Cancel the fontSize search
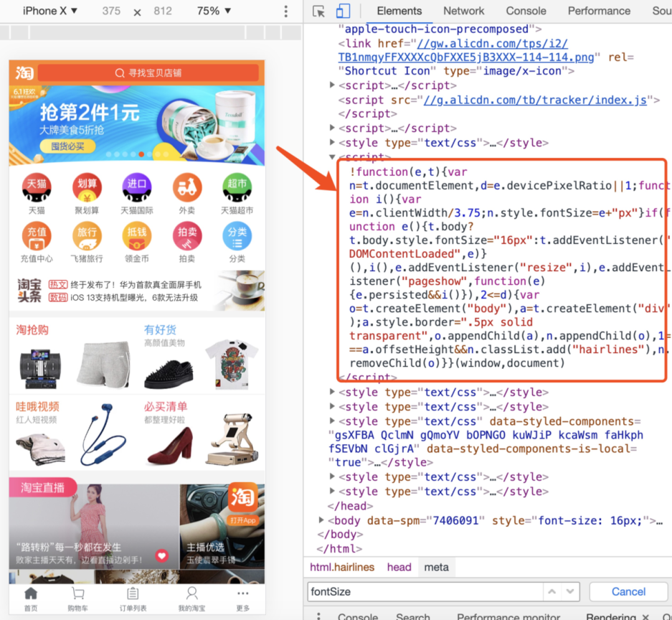672x620 pixels. pos(628,592)
